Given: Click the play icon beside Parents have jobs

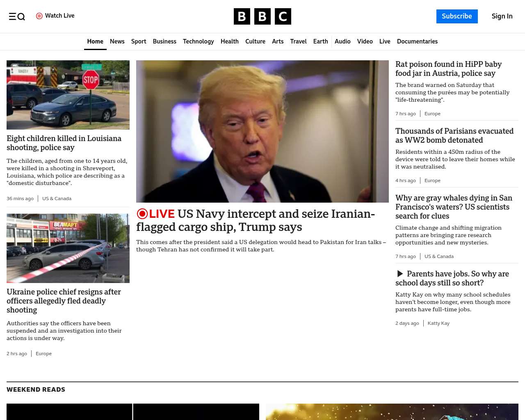Looking at the screenshot, I should 400,274.
